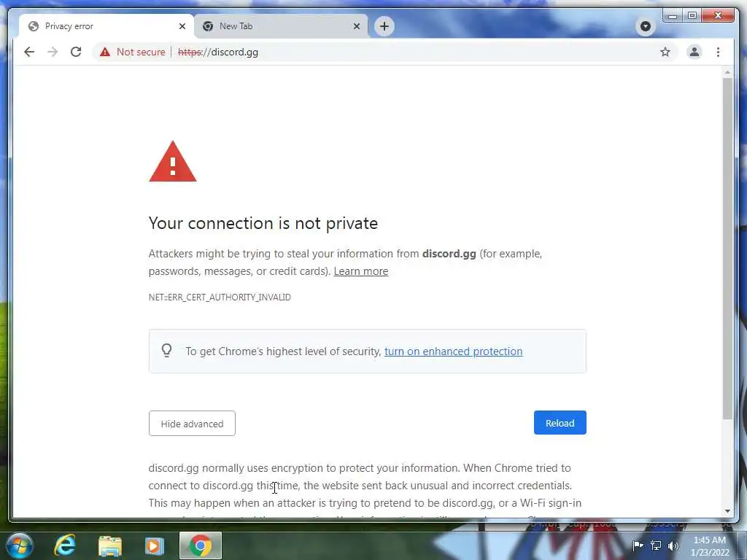747x560 pixels.
Task: Open the volume speaker tray icon
Action: coord(673,546)
